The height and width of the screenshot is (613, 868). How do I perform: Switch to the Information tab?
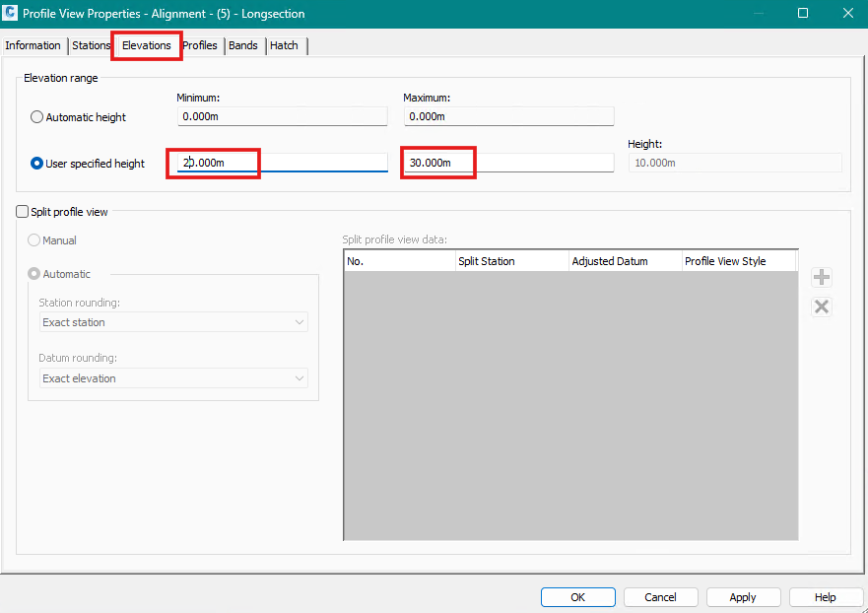coord(33,45)
